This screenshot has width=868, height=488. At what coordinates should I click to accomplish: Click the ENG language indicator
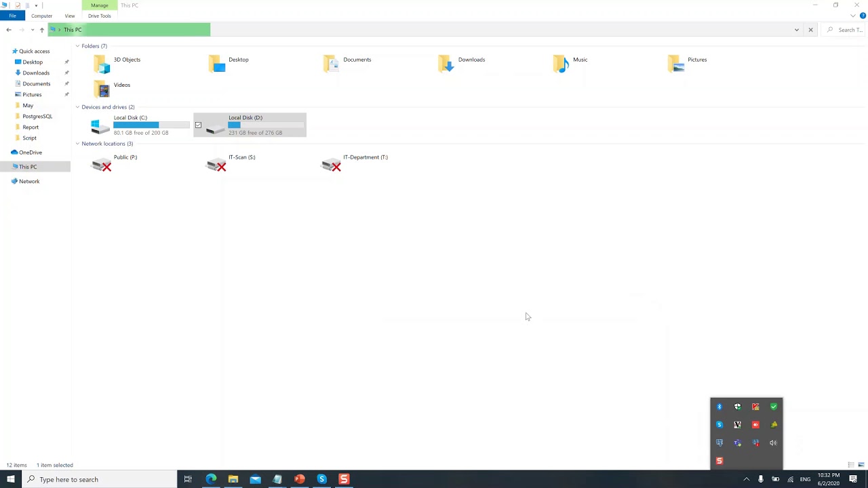805,479
